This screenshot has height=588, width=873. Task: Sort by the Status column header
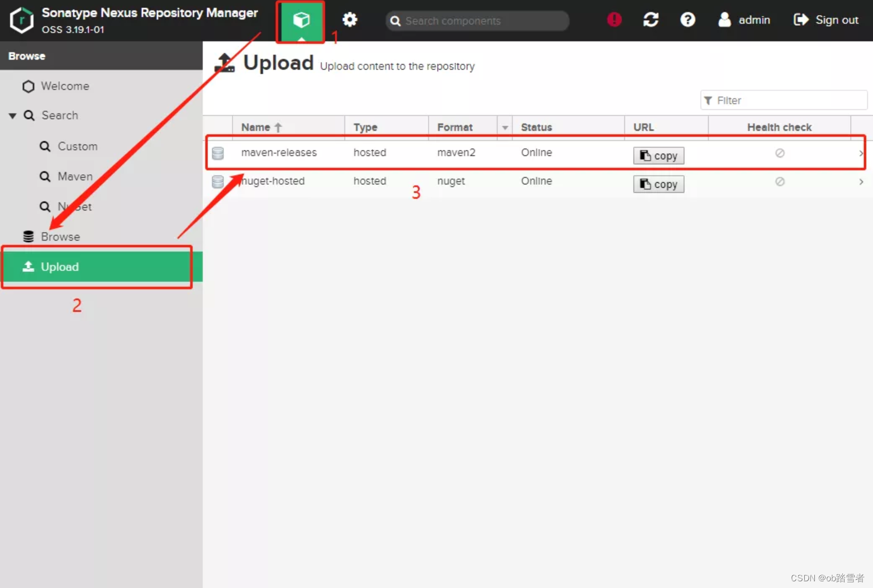click(x=569, y=127)
